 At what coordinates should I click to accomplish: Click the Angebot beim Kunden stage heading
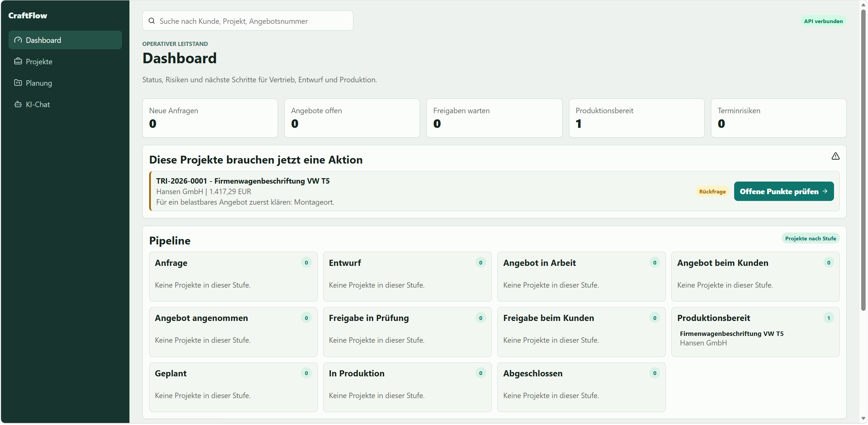click(x=723, y=263)
